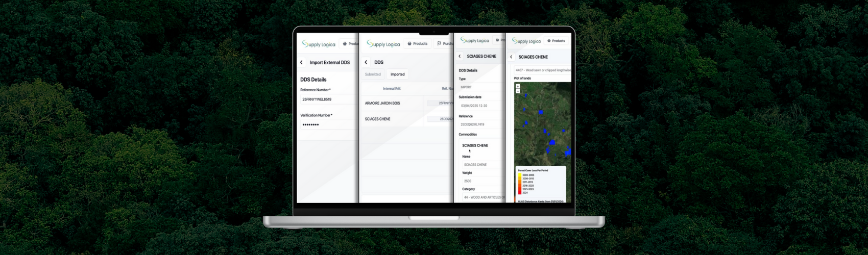
Task: Click back arrow in SCIAGES CHENE DDS Details panel
Action: (x=460, y=57)
